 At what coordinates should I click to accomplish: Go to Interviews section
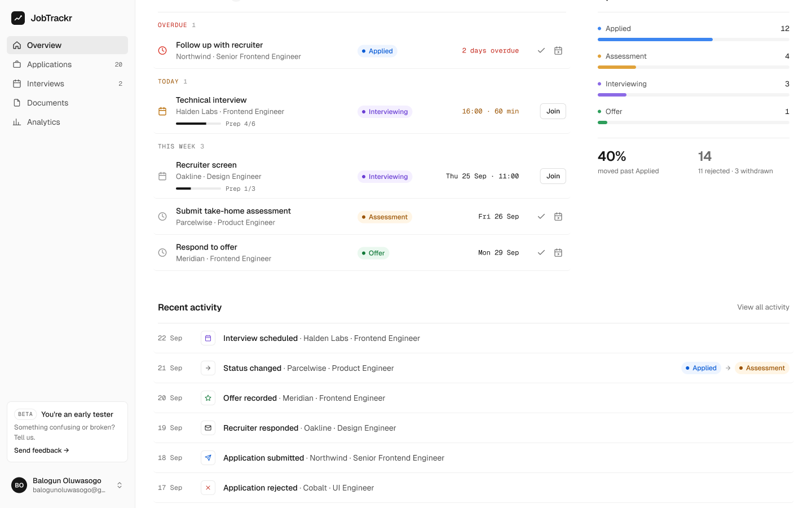click(x=67, y=84)
